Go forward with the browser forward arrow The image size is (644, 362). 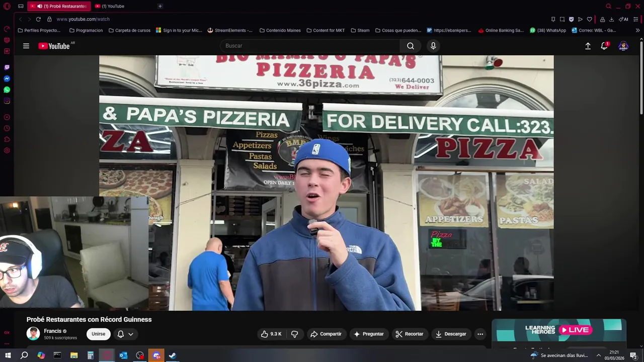pyautogui.click(x=29, y=19)
